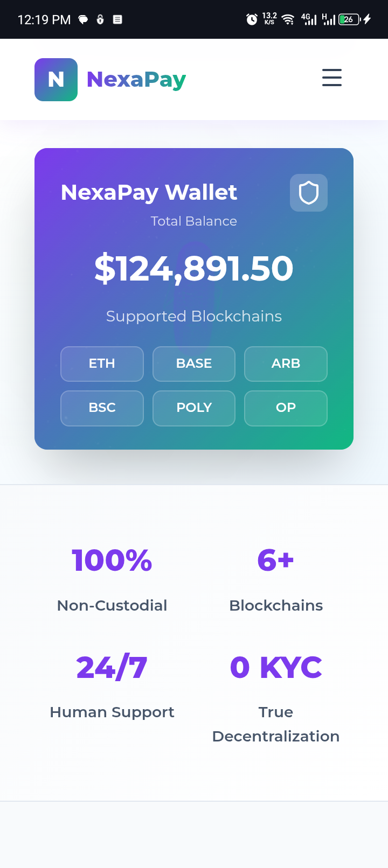Select the BASE blockchain tab
Screen dimensions: 388x868
(194, 363)
